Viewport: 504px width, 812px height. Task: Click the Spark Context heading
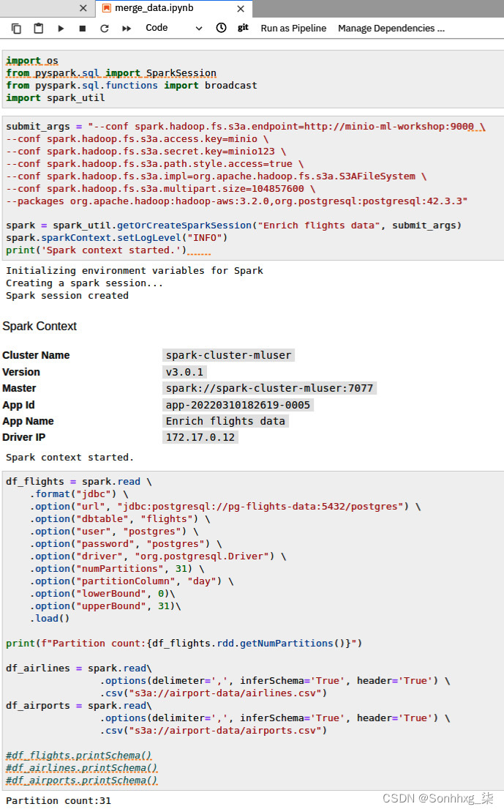(x=40, y=327)
